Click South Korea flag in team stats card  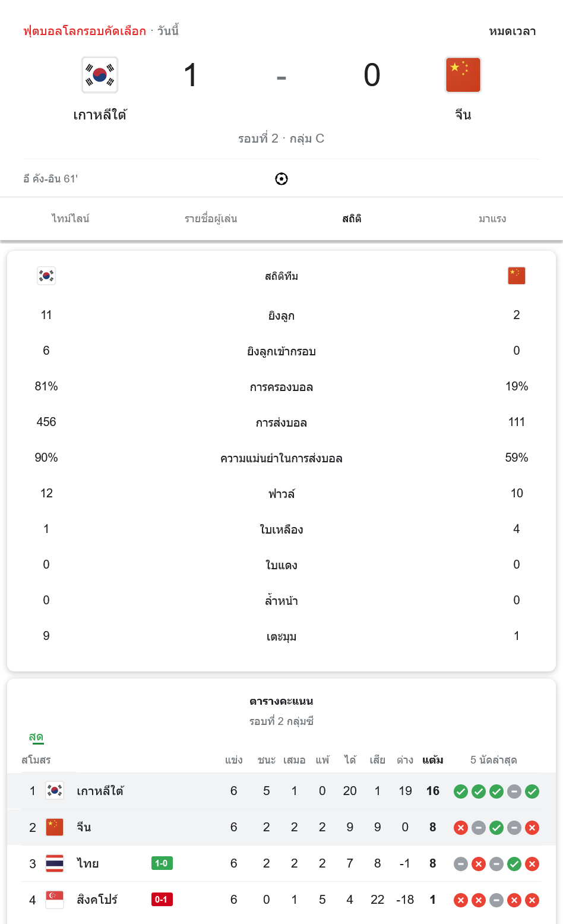pyautogui.click(x=46, y=276)
